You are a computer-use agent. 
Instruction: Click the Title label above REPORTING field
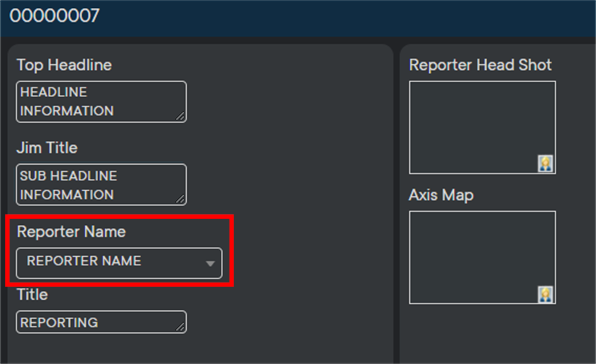pyautogui.click(x=32, y=295)
